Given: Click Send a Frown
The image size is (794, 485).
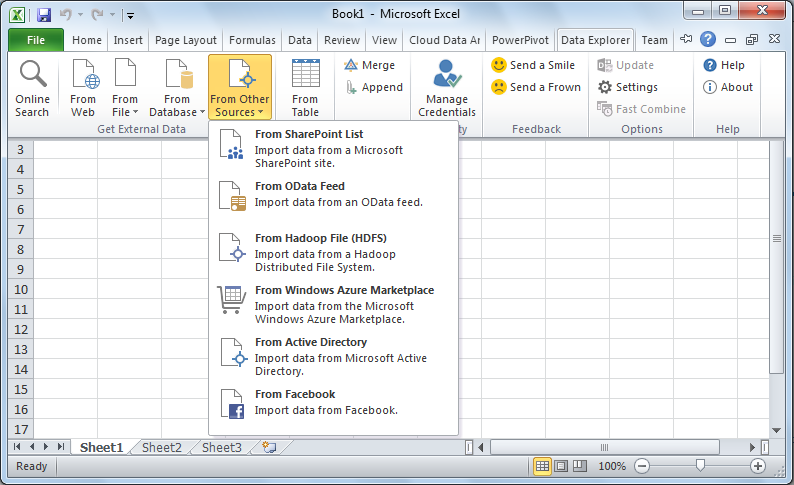Looking at the screenshot, I should 536,87.
